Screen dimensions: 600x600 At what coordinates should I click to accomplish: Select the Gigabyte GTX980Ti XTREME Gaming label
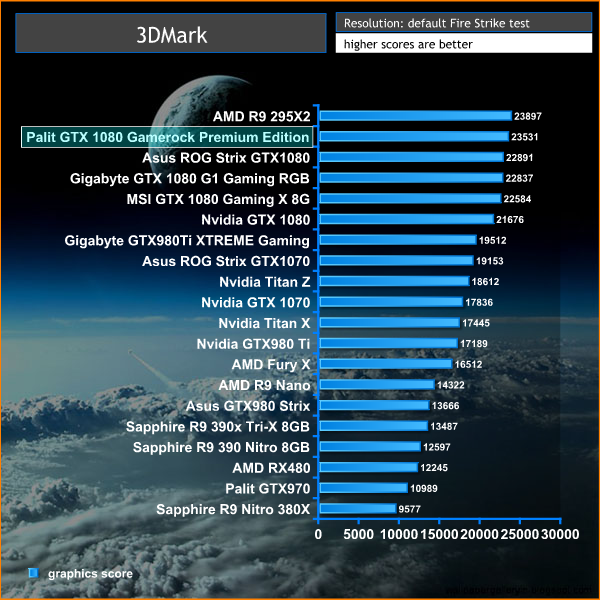[187, 241]
